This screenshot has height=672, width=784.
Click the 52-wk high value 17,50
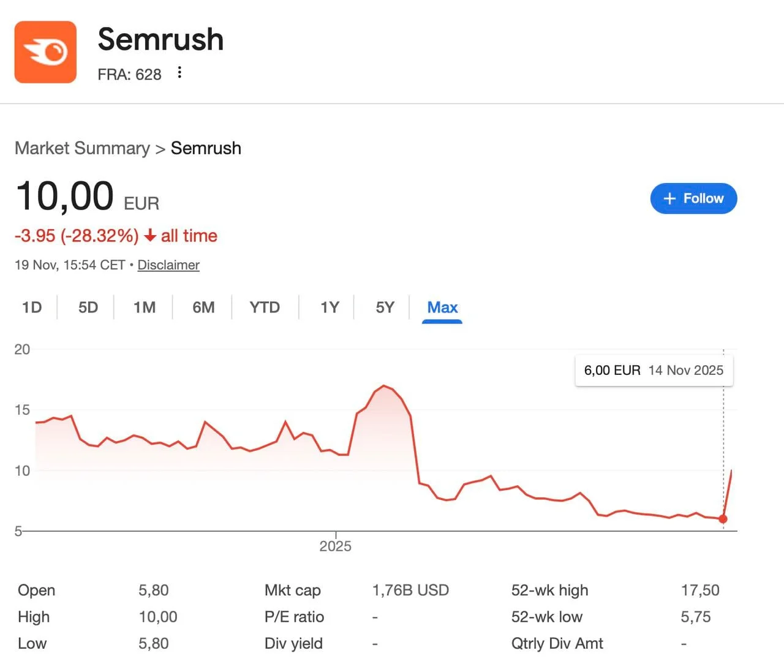point(700,591)
